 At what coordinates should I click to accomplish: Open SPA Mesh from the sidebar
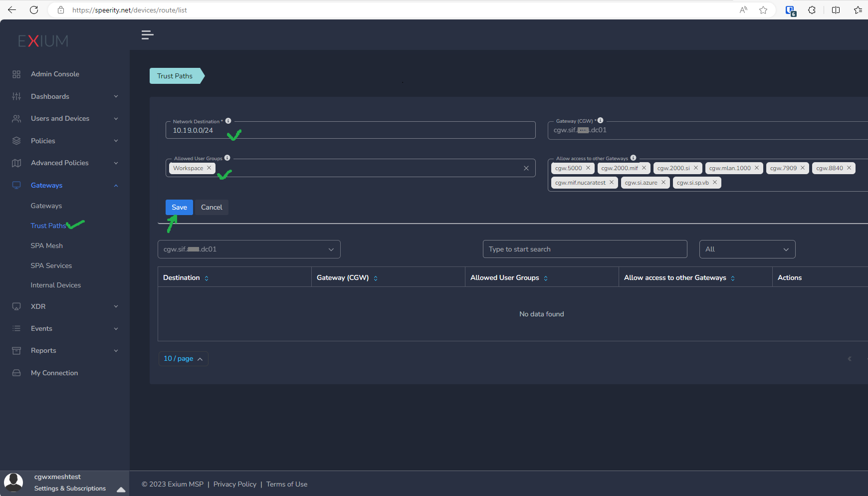click(46, 246)
